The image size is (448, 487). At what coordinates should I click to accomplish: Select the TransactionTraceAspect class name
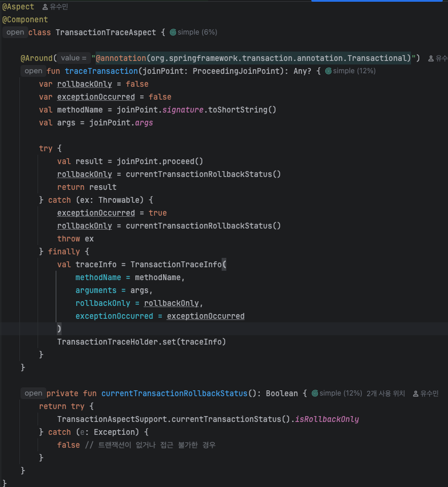tap(106, 32)
